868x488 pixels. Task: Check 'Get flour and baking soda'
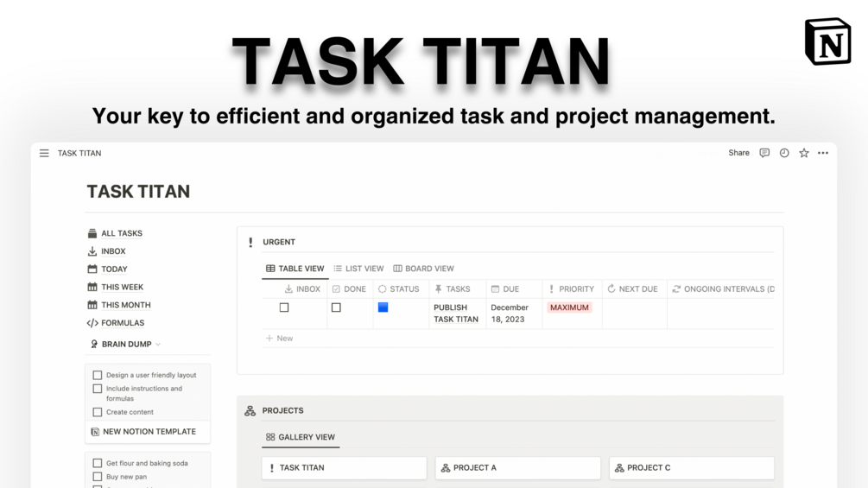[x=98, y=463]
